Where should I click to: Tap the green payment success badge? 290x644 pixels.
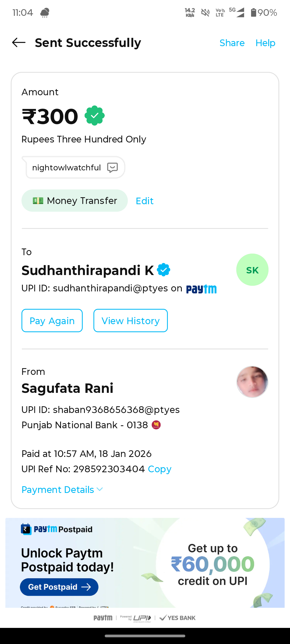[x=95, y=116]
